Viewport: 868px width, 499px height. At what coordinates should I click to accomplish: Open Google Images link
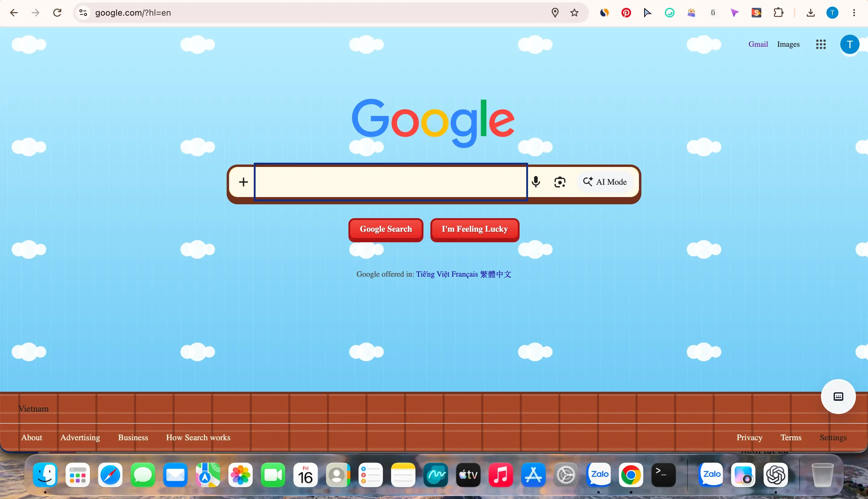click(x=788, y=44)
